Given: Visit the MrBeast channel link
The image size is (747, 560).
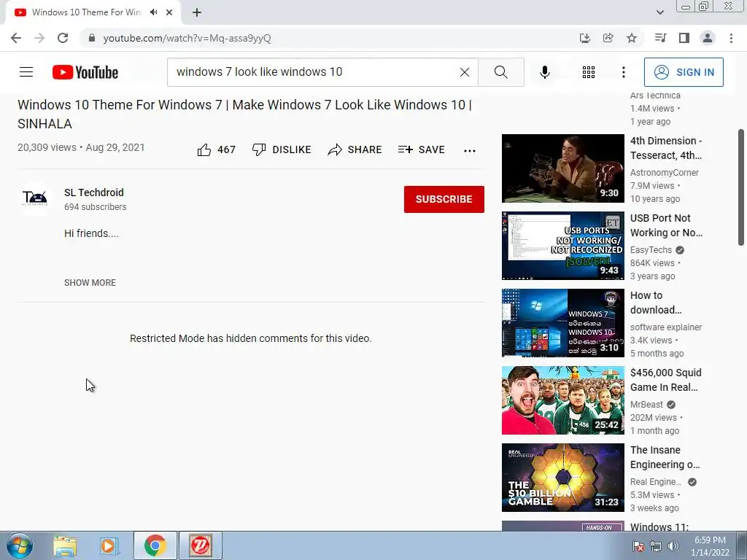Looking at the screenshot, I should [x=646, y=404].
